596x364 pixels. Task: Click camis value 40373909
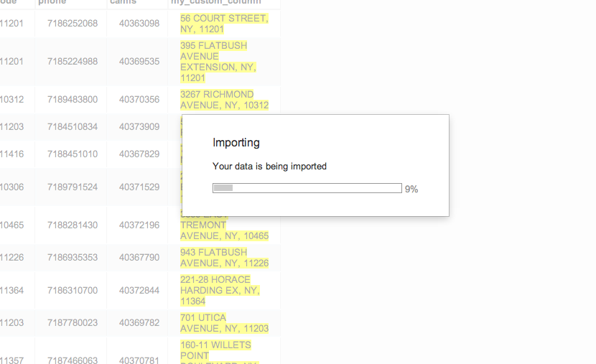coord(139,127)
